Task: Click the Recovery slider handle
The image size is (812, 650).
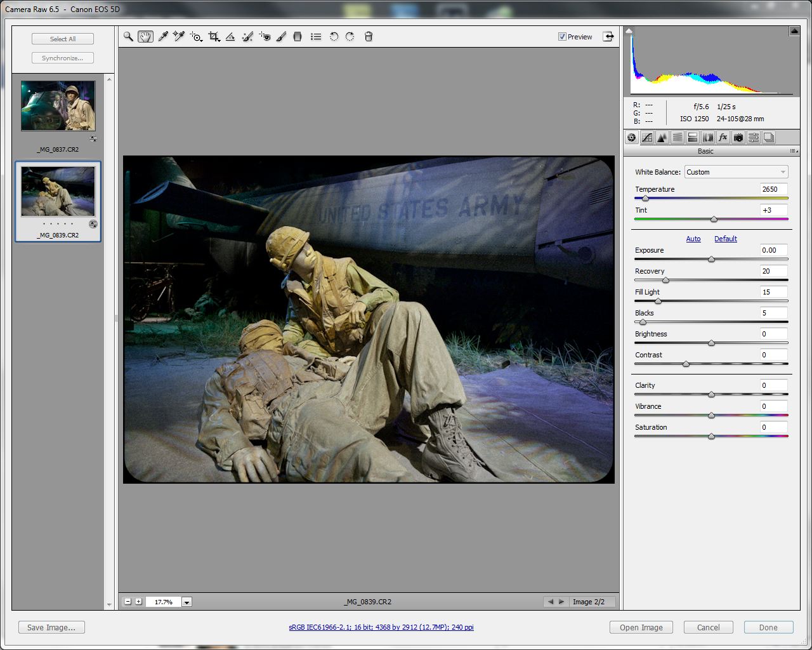Action: coord(665,281)
